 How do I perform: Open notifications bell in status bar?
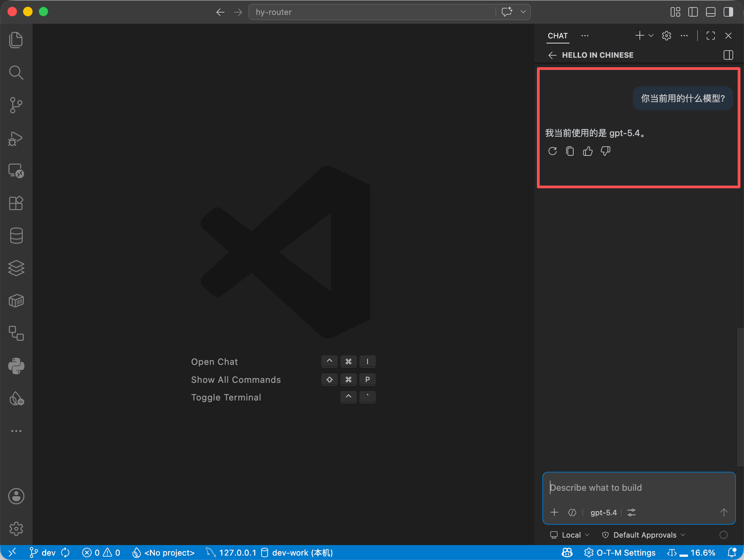click(x=732, y=553)
